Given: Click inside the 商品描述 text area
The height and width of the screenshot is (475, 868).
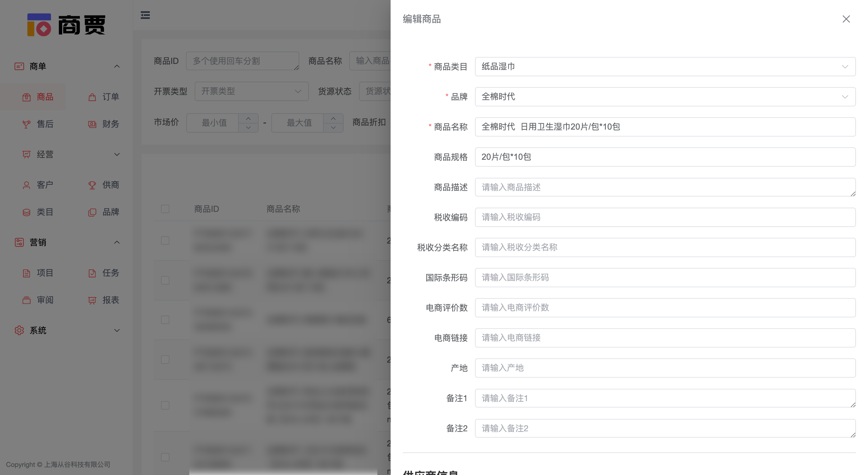Looking at the screenshot, I should (x=640, y=187).
